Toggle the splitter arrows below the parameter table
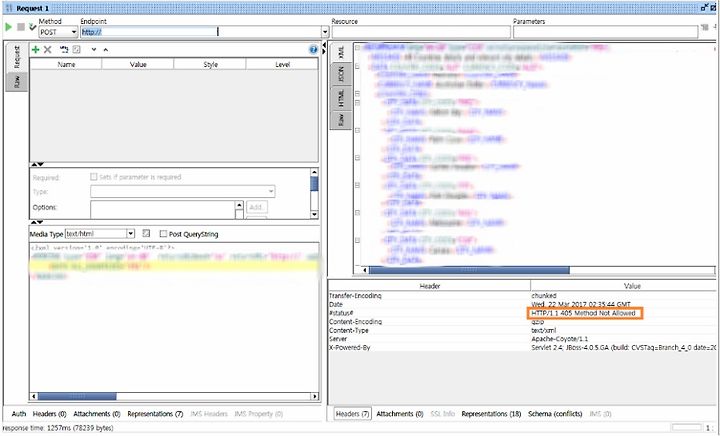The width and height of the screenshot is (720, 436). [x=37, y=164]
